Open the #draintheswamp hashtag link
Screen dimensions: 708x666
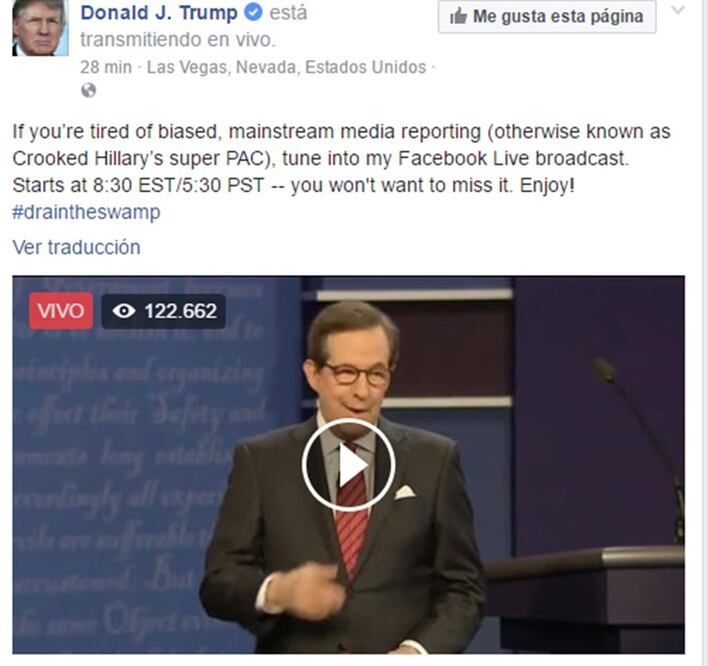[x=86, y=212]
